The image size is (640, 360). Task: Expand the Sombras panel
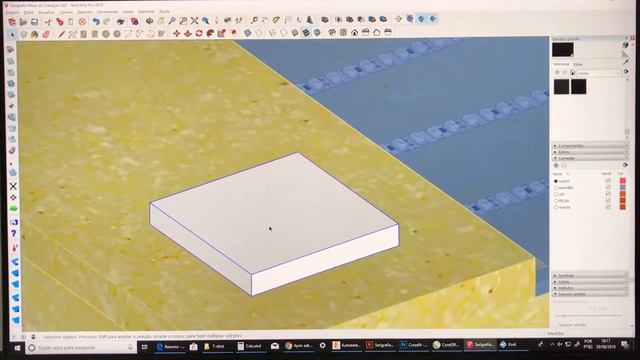point(590,276)
